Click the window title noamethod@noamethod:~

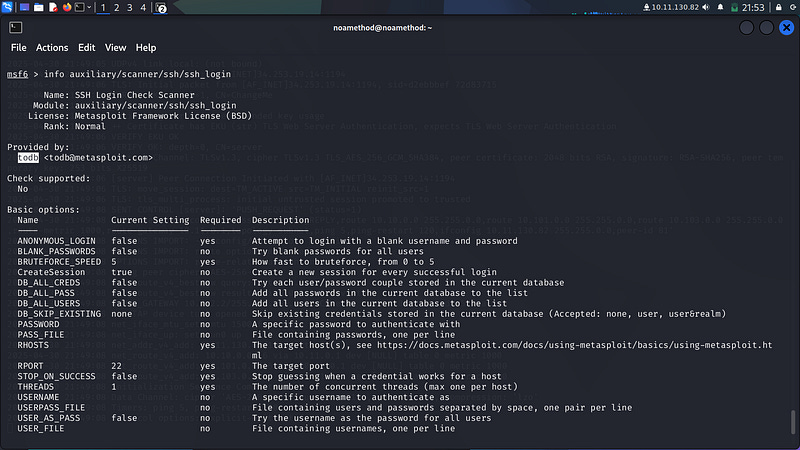coord(383,28)
